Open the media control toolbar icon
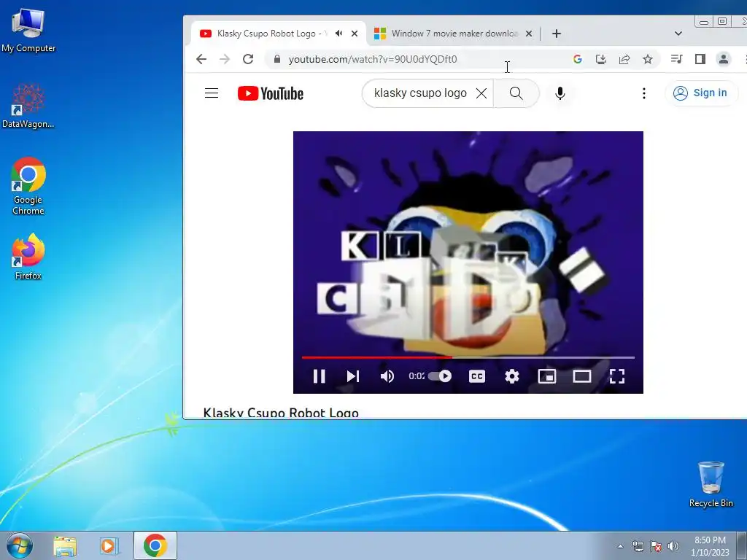 tap(676, 59)
